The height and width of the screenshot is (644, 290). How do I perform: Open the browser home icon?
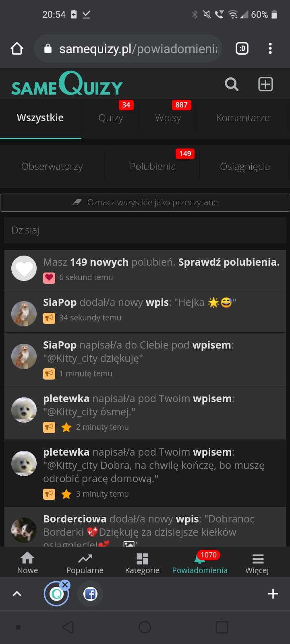point(17,49)
